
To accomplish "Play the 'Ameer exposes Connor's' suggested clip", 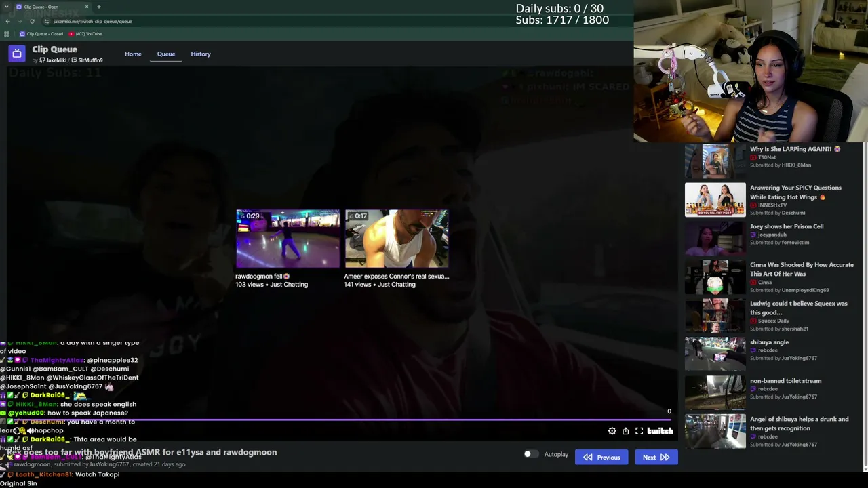I will (397, 239).
